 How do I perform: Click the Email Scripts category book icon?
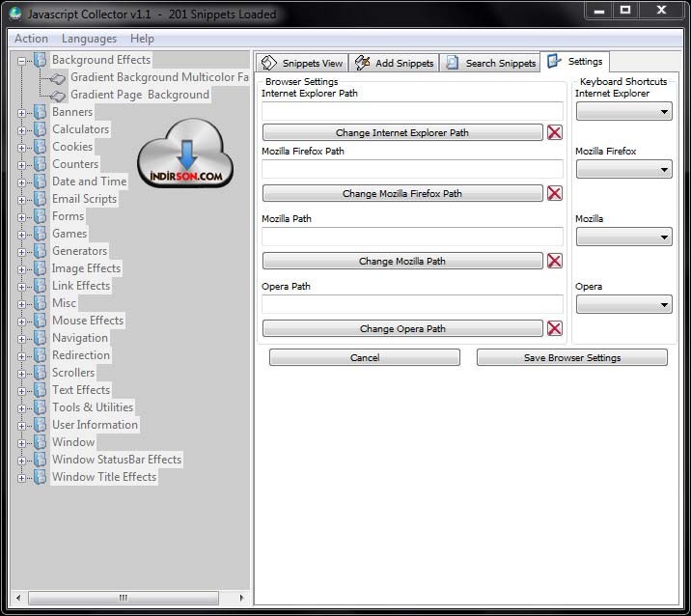pos(40,199)
